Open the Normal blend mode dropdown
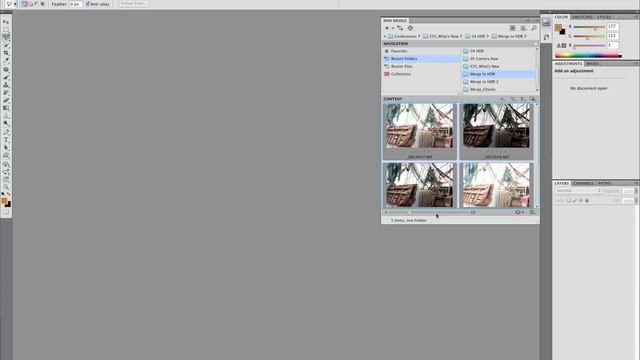This screenshot has height=360, width=640. coord(578,191)
